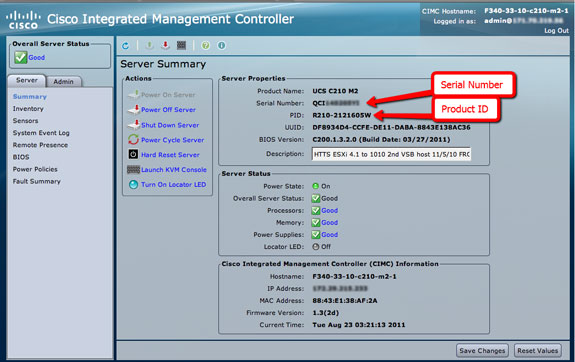Screen dimensions: 575x362
Task: Open Sensors in the sidebar
Action: 25,121
